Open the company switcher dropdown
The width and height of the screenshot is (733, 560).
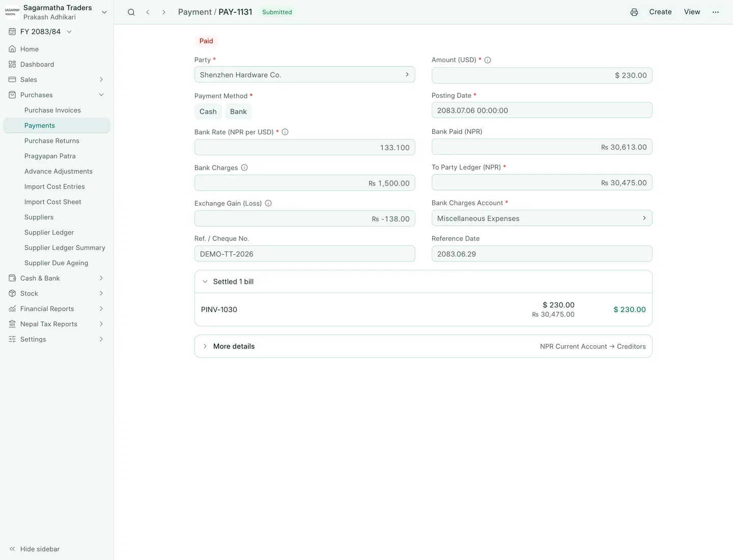pos(104,12)
